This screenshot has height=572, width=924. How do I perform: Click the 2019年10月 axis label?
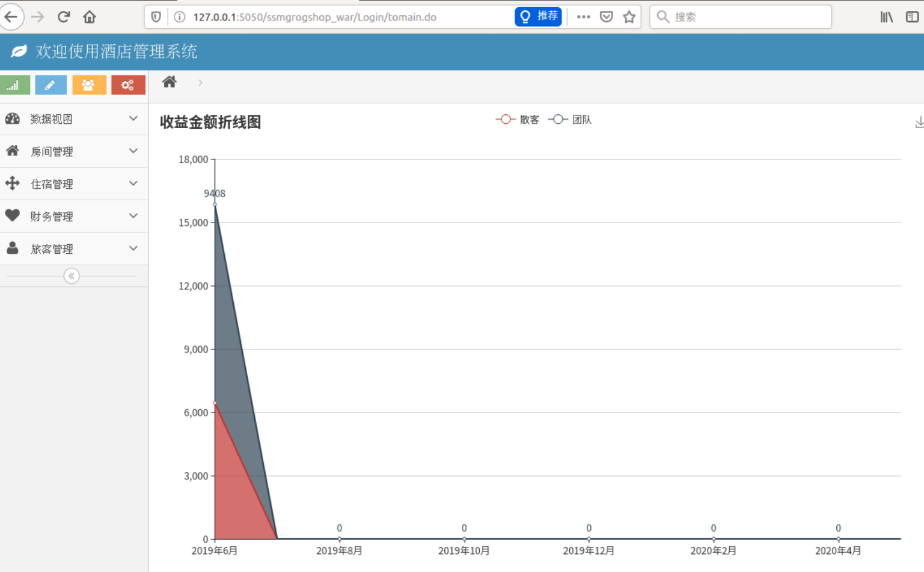point(464,551)
